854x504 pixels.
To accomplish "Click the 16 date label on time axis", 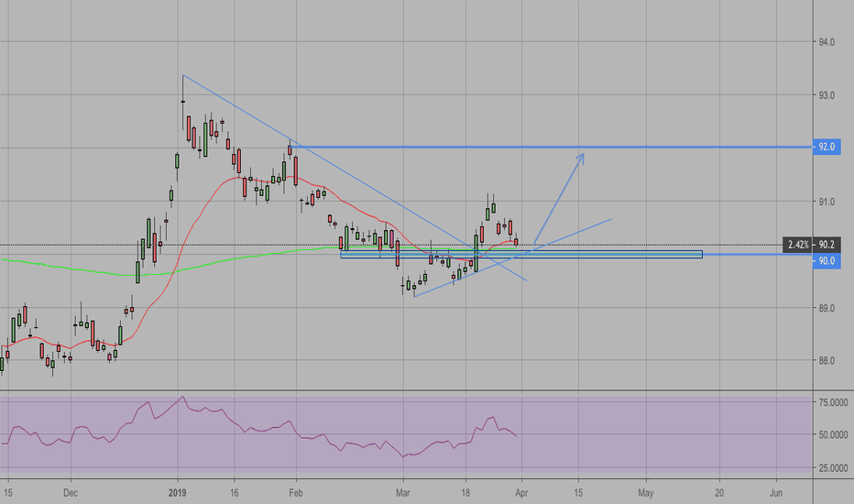I will pyautogui.click(x=235, y=493).
